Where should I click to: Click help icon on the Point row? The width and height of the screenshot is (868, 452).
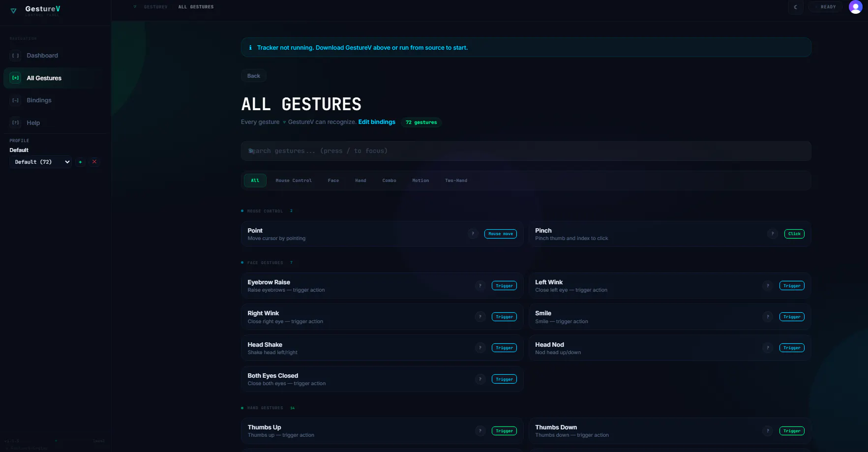click(473, 234)
